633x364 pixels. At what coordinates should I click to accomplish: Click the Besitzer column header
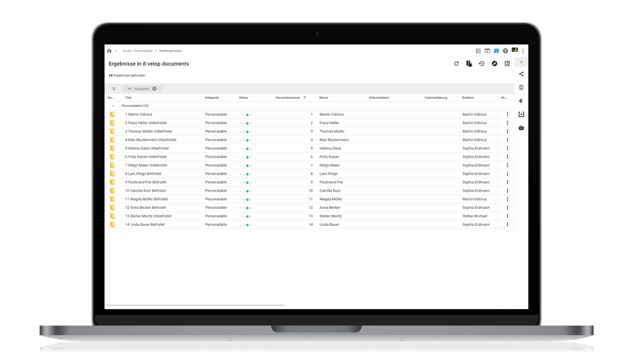coord(469,98)
